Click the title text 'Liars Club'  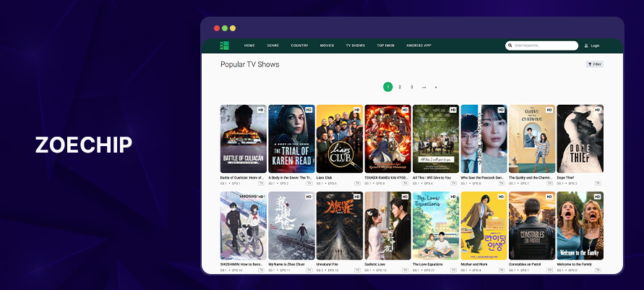[324, 177]
